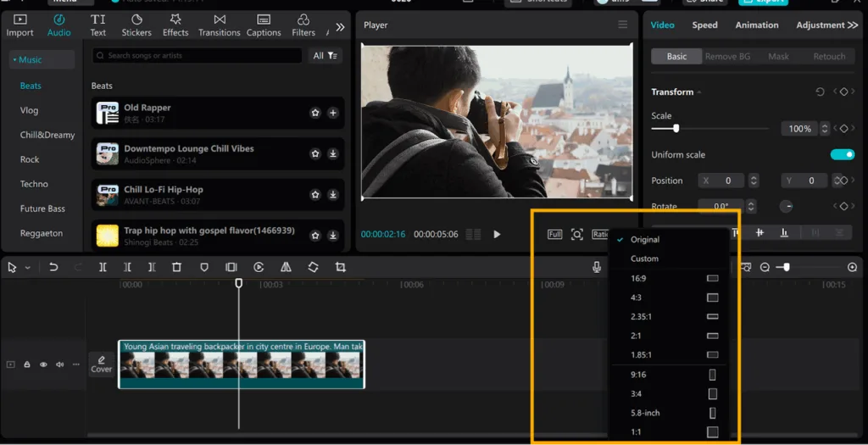Open the Crop tool
868x445 pixels.
click(x=341, y=267)
